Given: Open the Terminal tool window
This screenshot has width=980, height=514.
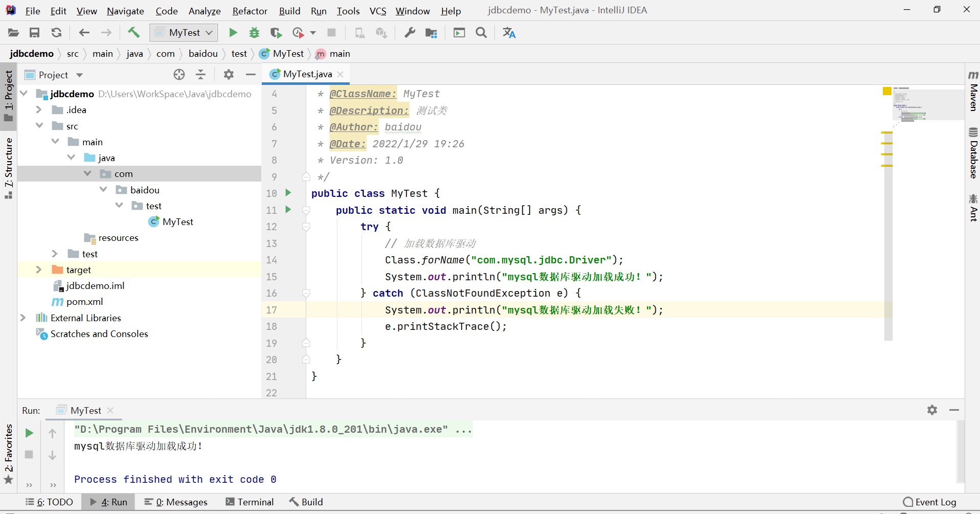Looking at the screenshot, I should click(x=249, y=502).
